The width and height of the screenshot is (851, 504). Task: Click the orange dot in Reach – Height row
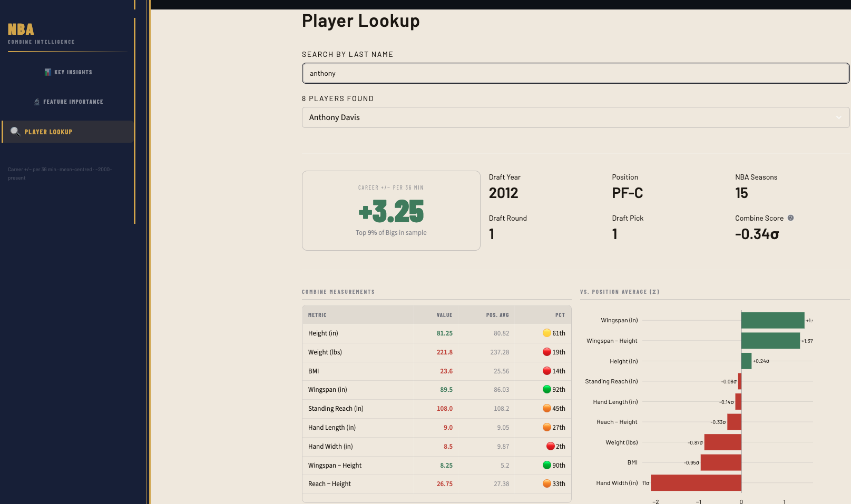click(x=547, y=483)
